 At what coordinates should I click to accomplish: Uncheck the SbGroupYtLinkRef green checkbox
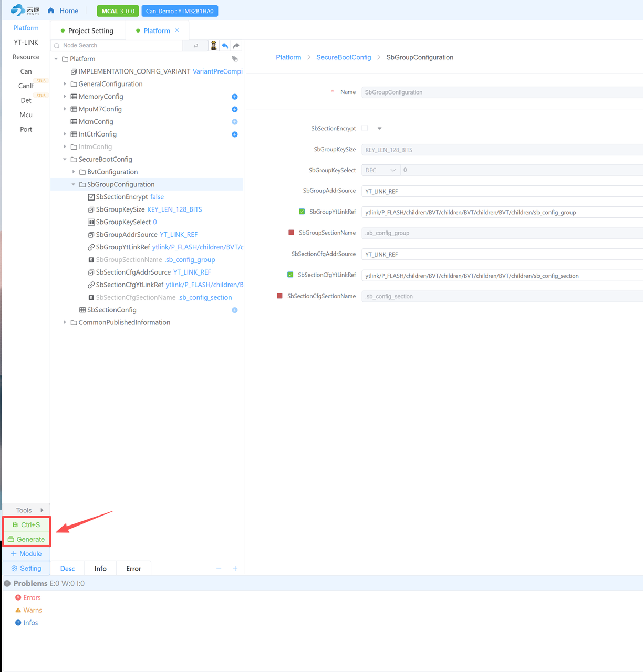(302, 212)
